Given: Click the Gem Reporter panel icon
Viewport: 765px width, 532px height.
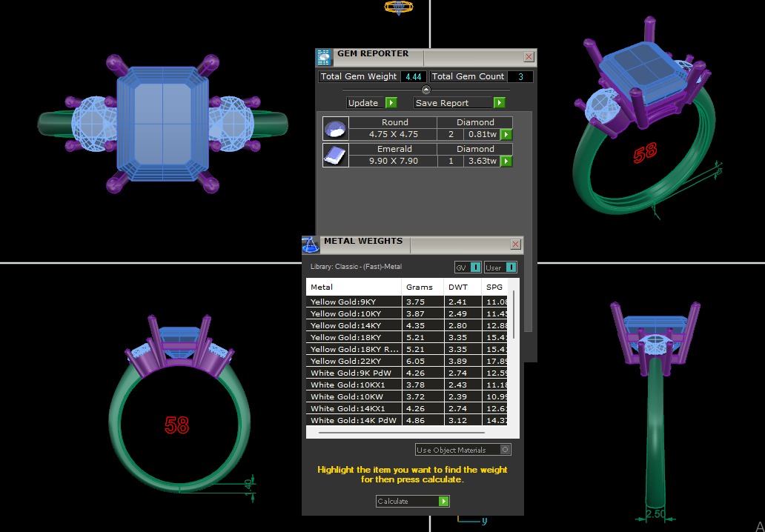Looking at the screenshot, I should click(x=323, y=58).
